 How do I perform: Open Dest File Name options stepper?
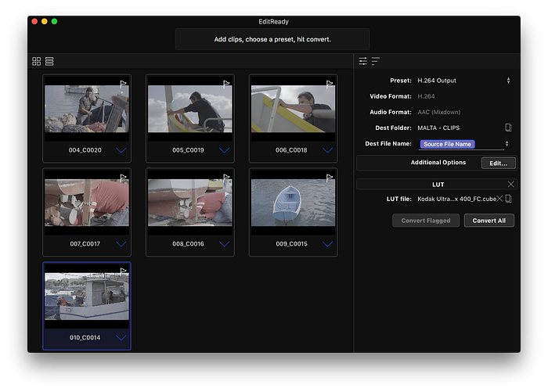coord(507,144)
